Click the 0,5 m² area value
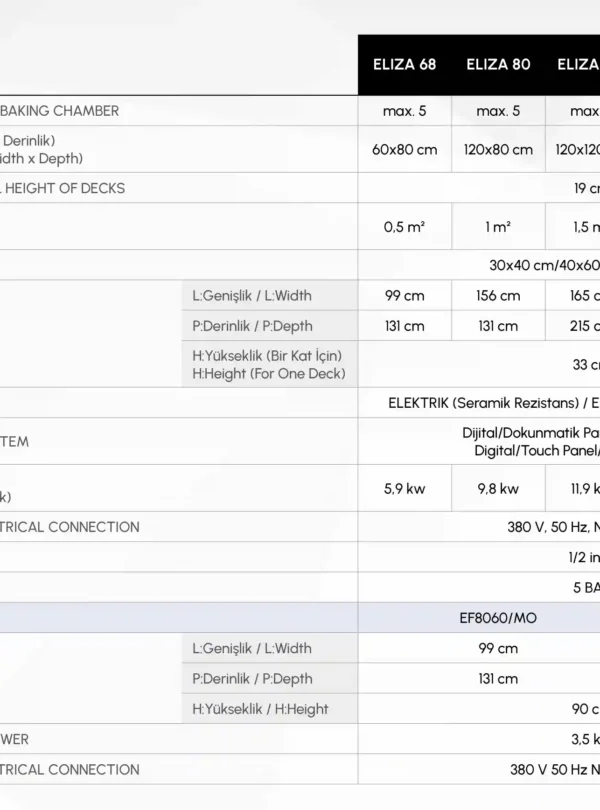 pyautogui.click(x=404, y=227)
